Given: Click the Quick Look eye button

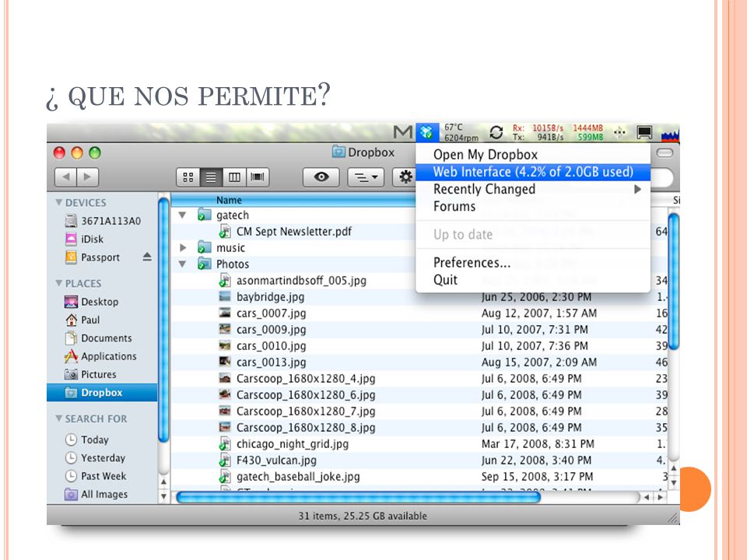Looking at the screenshot, I should point(321,177).
